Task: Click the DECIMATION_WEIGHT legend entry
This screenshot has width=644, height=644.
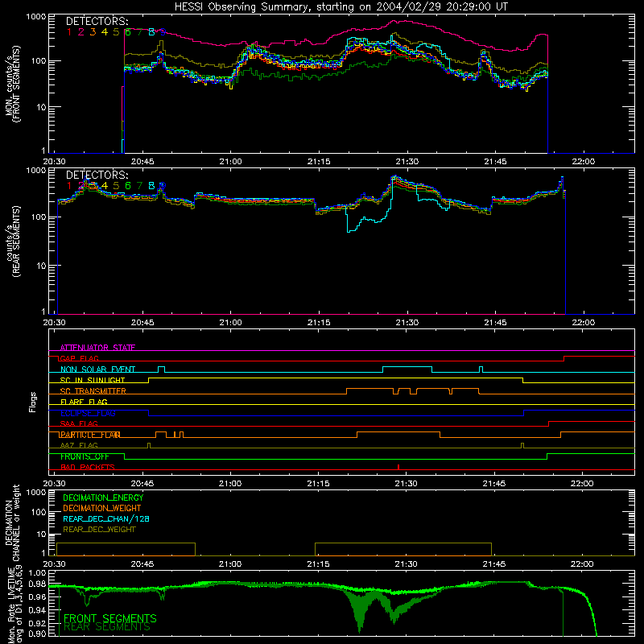Action: point(102,508)
